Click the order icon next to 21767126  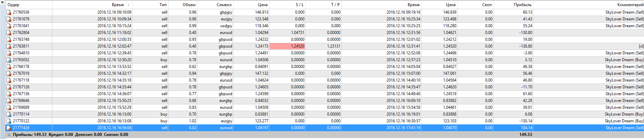click(9, 87)
